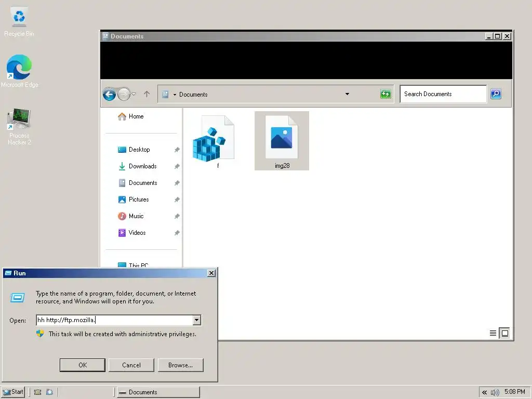Expand the Run Open combo dropdown
The width and height of the screenshot is (532, 399).
click(x=197, y=320)
